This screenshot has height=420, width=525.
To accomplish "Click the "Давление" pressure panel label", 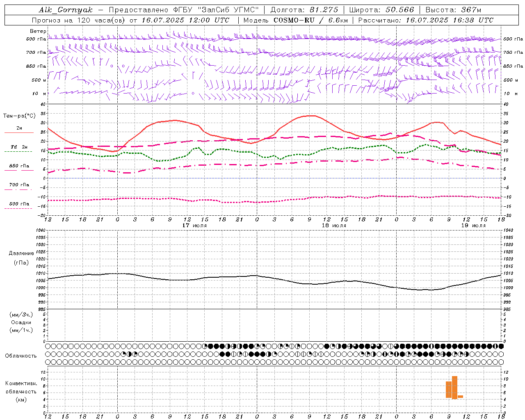I will [21, 253].
